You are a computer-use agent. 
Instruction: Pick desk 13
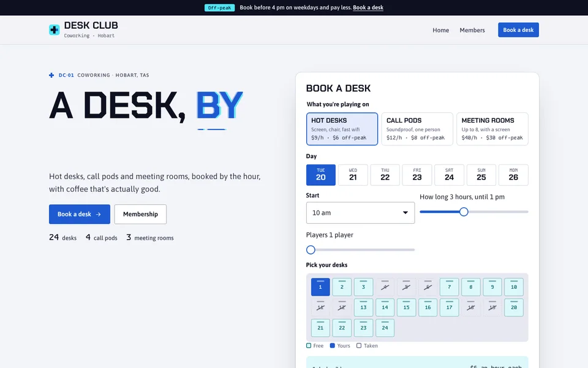(363, 307)
